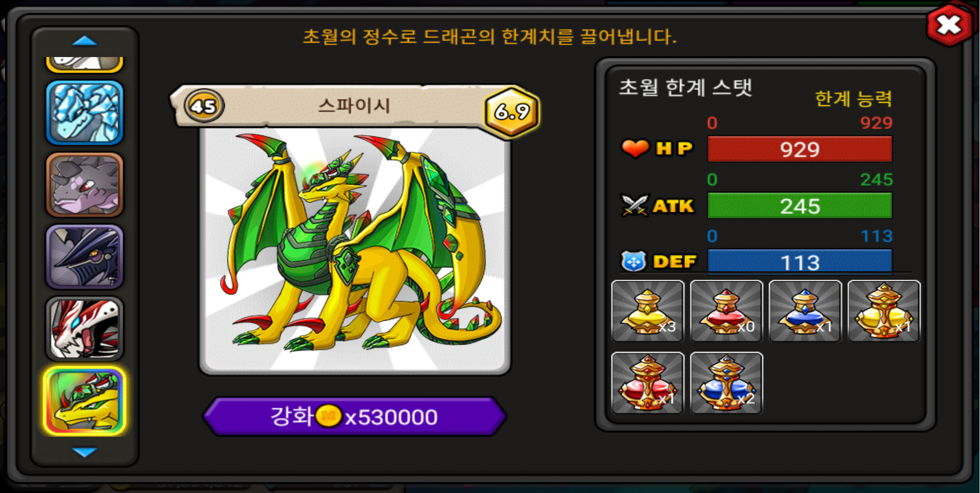Click the up arrow in dragon list

85,41
